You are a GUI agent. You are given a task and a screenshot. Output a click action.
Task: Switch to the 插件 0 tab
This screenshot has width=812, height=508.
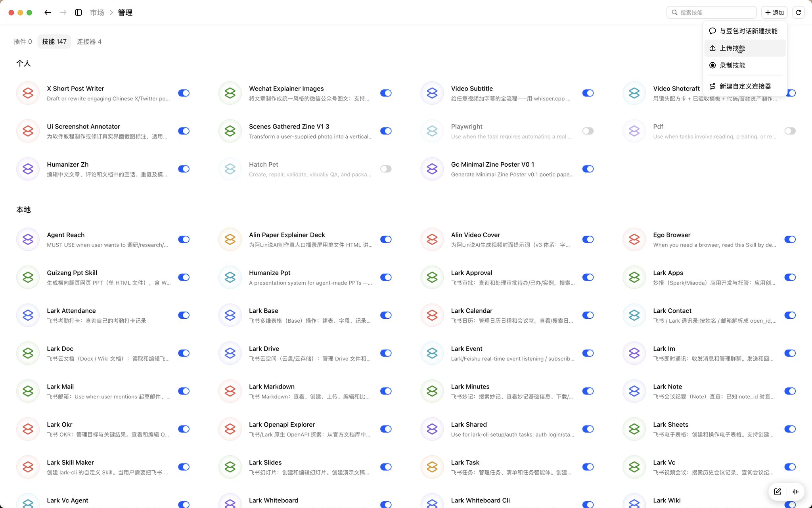23,42
